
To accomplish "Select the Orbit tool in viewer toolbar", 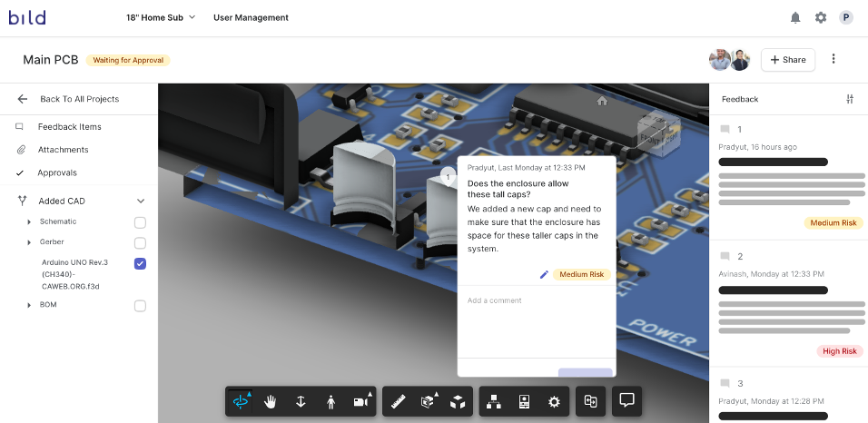I will [241, 402].
